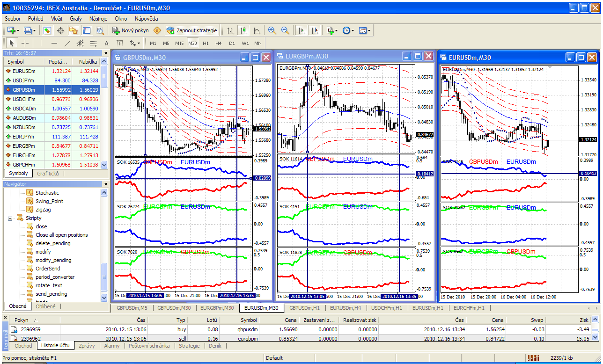Viewport: 603px width, 364px height.
Task: Zoom out on the chart
Action: coord(285,30)
